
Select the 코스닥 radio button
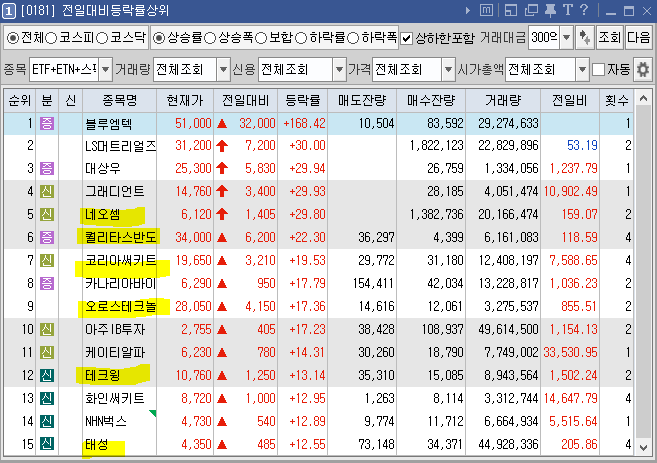pyautogui.click(x=102, y=39)
